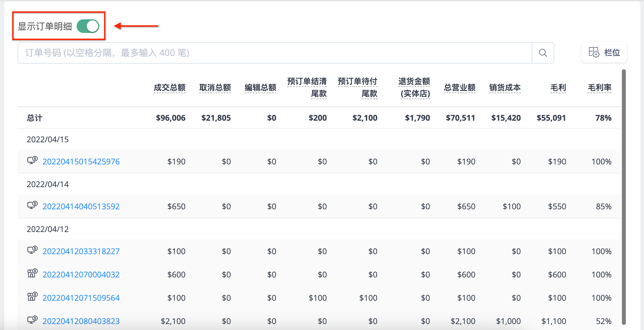The width and height of the screenshot is (644, 330).
Task: Click the 编辑总额 column header
Action: pyautogui.click(x=260, y=88)
